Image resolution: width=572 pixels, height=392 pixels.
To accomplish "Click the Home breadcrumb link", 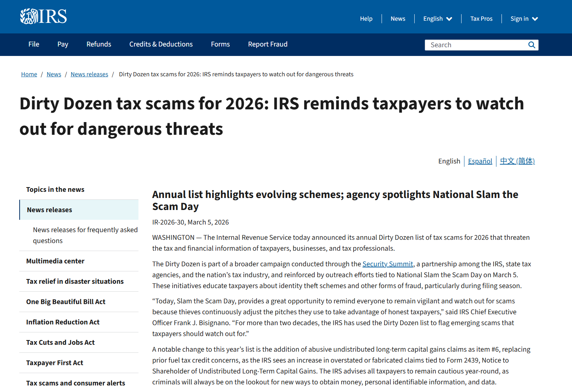I will click(x=29, y=74).
